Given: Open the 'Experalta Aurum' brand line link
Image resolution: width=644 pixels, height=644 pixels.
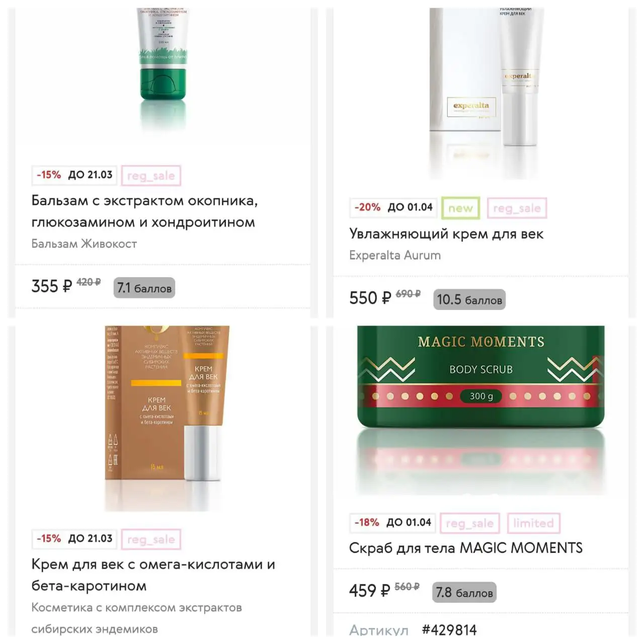Looking at the screenshot, I should 395,255.
